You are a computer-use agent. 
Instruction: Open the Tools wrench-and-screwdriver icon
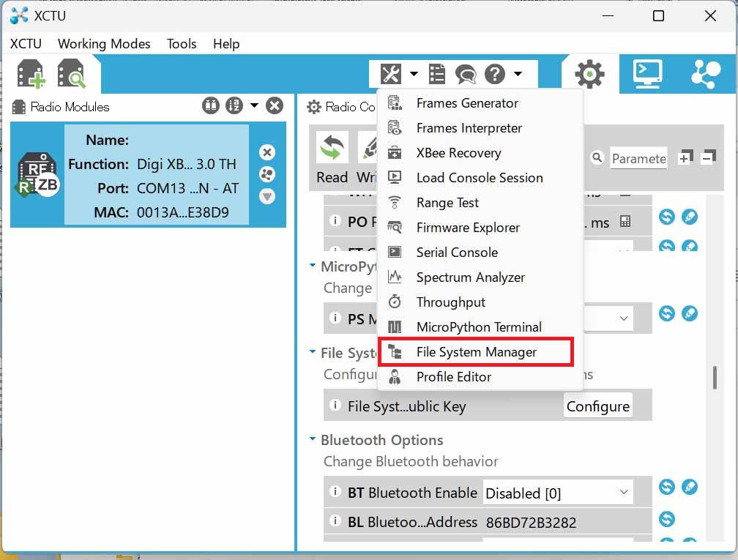pyautogui.click(x=391, y=74)
